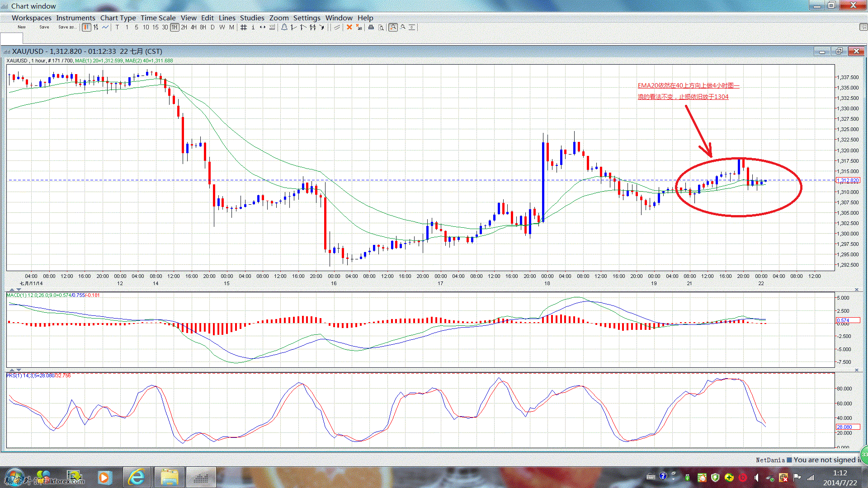Open the Studies menu
The height and width of the screenshot is (488, 868).
coord(252,18)
